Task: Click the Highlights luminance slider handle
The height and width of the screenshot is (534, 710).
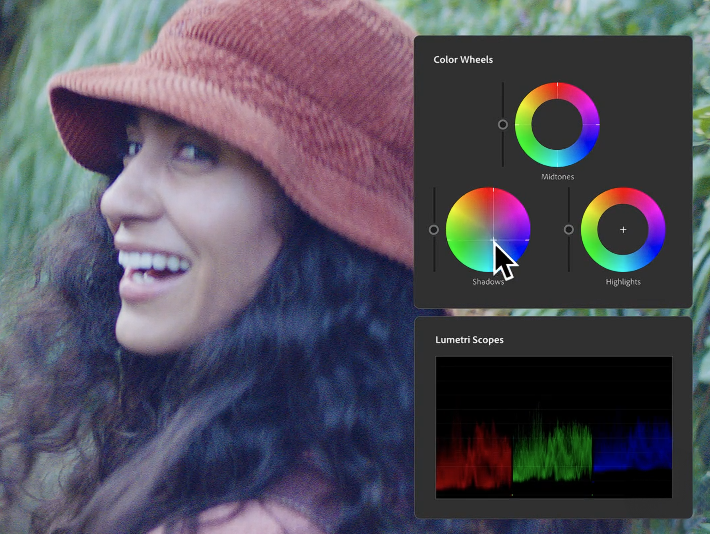Action: (x=569, y=230)
